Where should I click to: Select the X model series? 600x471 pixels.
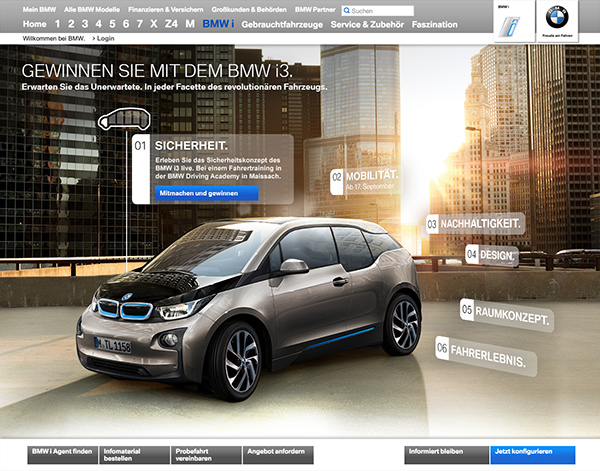(152, 23)
